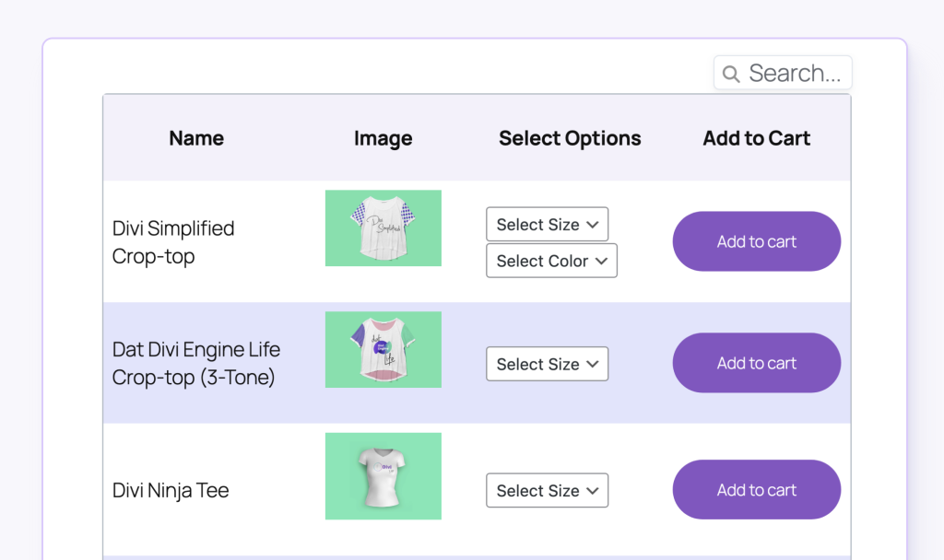Click the Divi Simplified Crop-top product name

pyautogui.click(x=173, y=242)
